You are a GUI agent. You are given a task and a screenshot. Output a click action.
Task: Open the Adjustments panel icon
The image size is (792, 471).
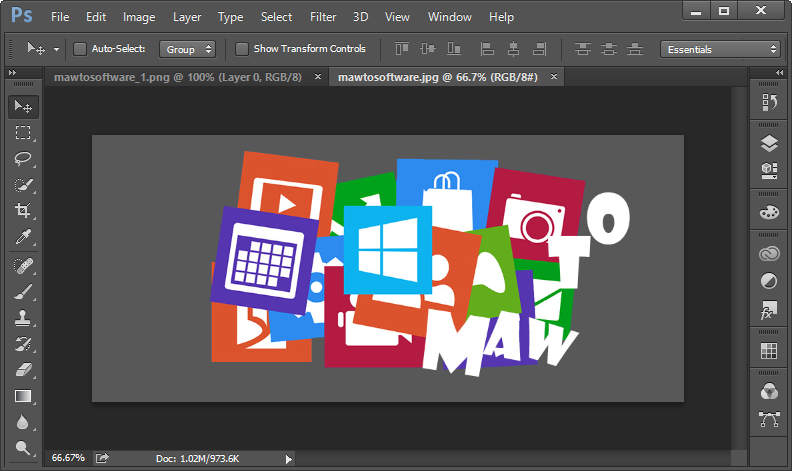pos(769,281)
